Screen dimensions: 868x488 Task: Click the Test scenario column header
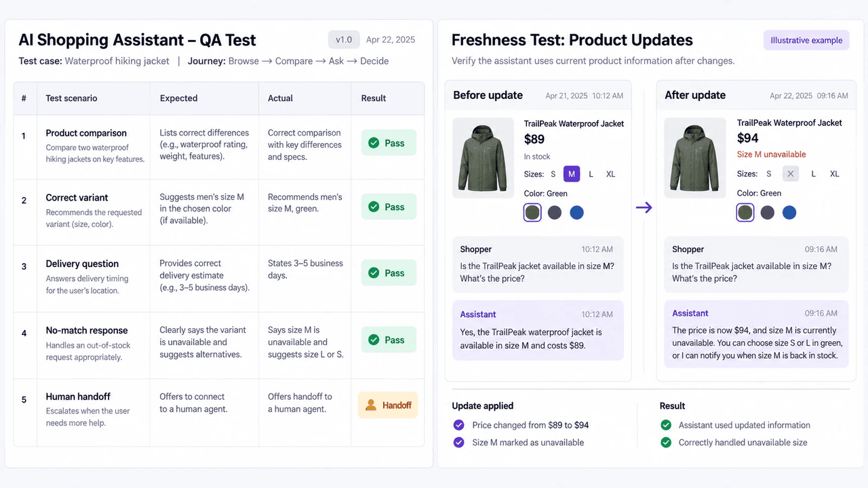(71, 98)
